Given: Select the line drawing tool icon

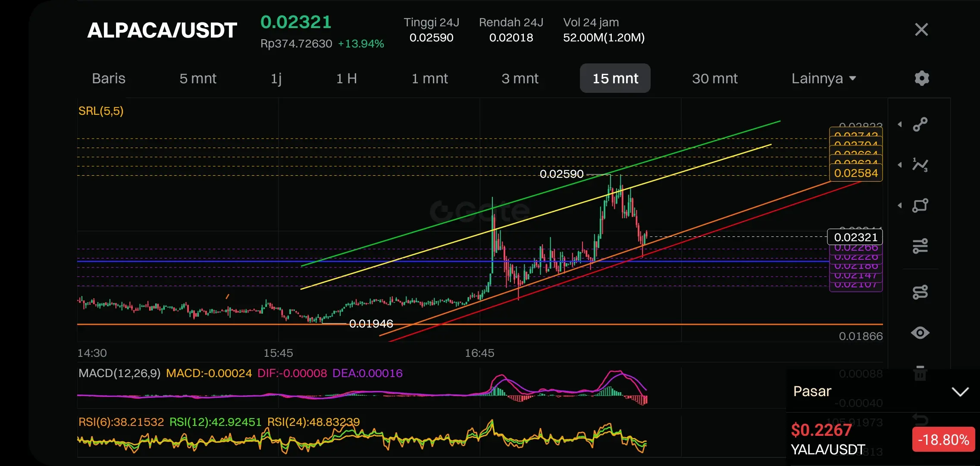Looking at the screenshot, I should 920,124.
